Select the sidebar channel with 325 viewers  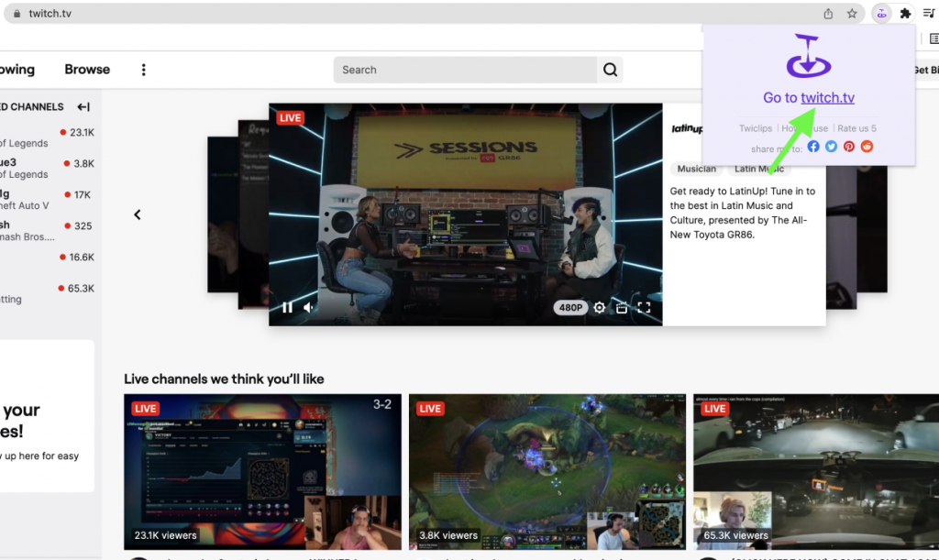pyautogui.click(x=48, y=231)
